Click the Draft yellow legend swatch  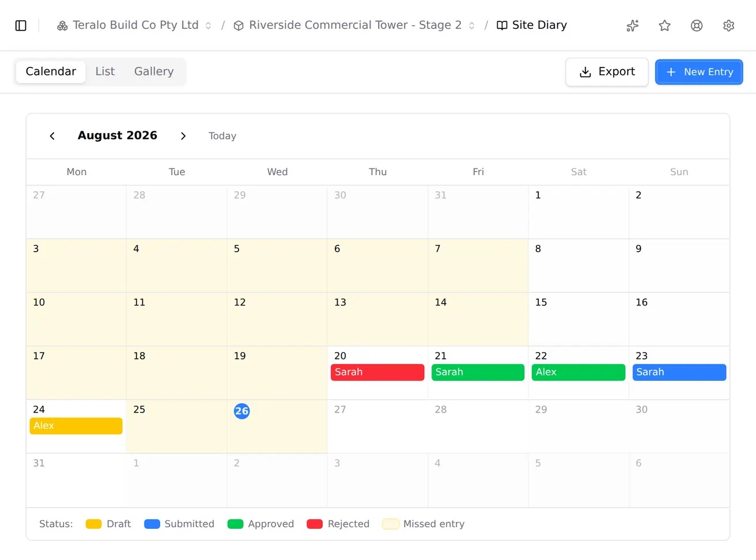pos(93,524)
